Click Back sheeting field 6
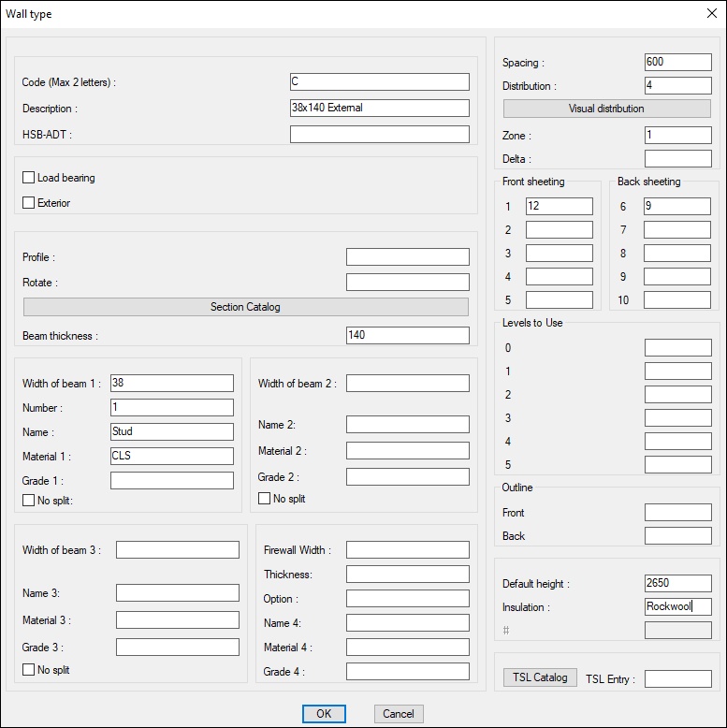727x728 pixels. click(x=676, y=206)
